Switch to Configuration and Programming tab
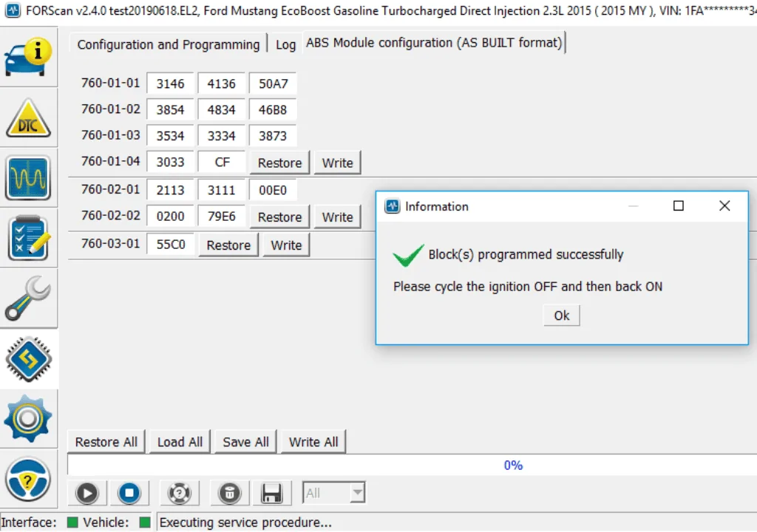Viewport: 757px width, 532px height. point(168,44)
